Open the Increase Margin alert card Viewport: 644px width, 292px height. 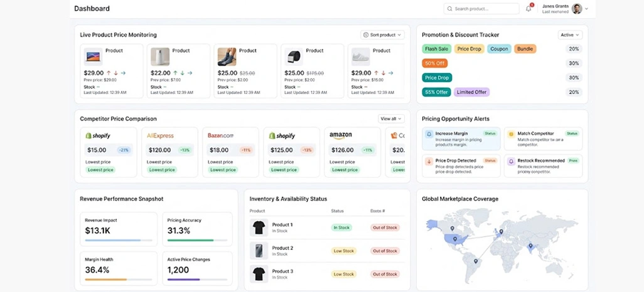[x=461, y=138]
